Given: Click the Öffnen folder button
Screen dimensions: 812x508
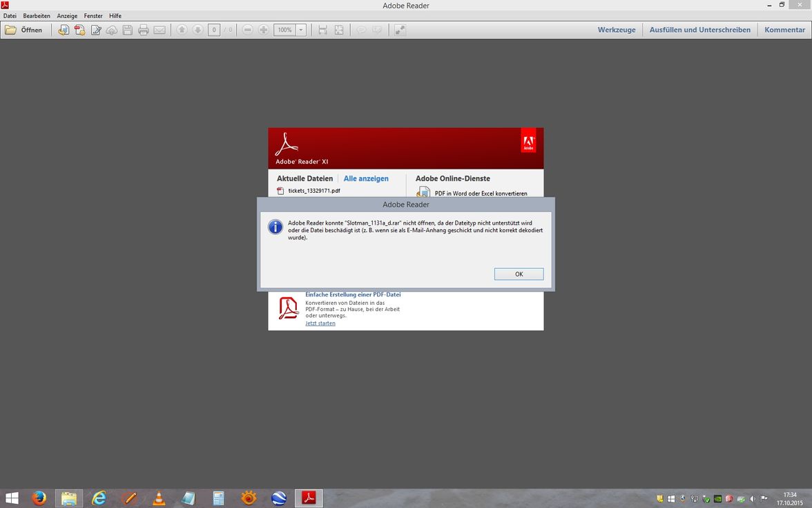Looking at the screenshot, I should click(23, 30).
